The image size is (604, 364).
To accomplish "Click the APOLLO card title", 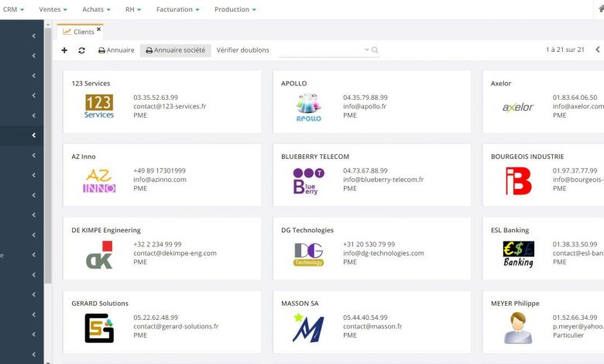I will tap(294, 83).
